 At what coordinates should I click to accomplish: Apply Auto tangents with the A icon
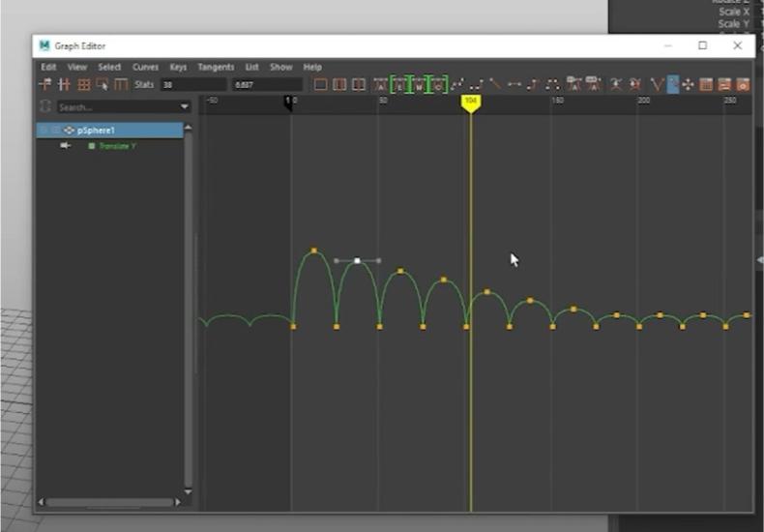point(380,85)
